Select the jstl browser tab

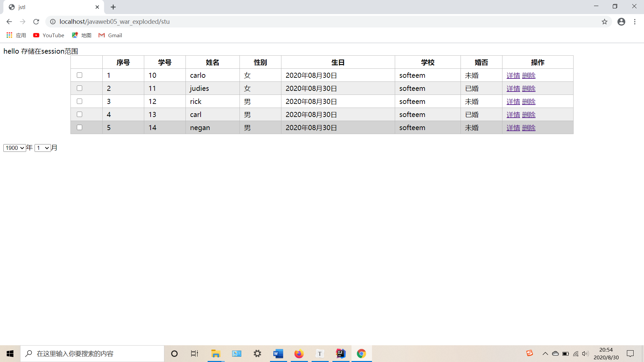[50, 7]
